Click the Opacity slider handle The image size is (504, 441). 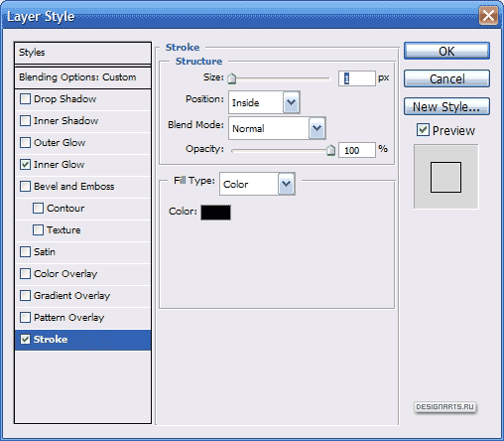[x=330, y=150]
